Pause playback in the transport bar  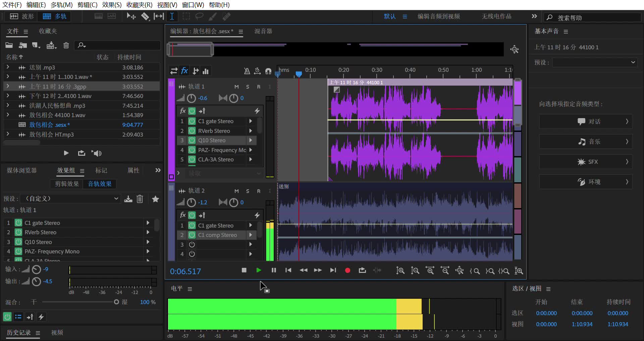[274, 270]
